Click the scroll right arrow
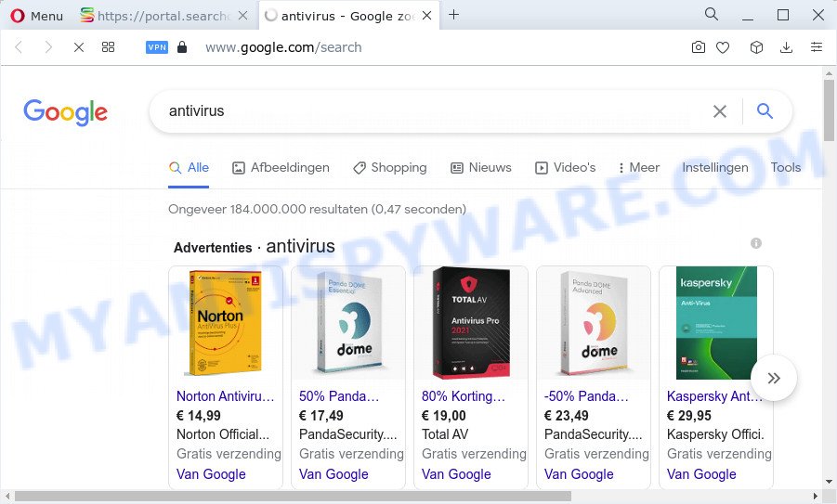This screenshot has height=504, width=837. [815, 496]
